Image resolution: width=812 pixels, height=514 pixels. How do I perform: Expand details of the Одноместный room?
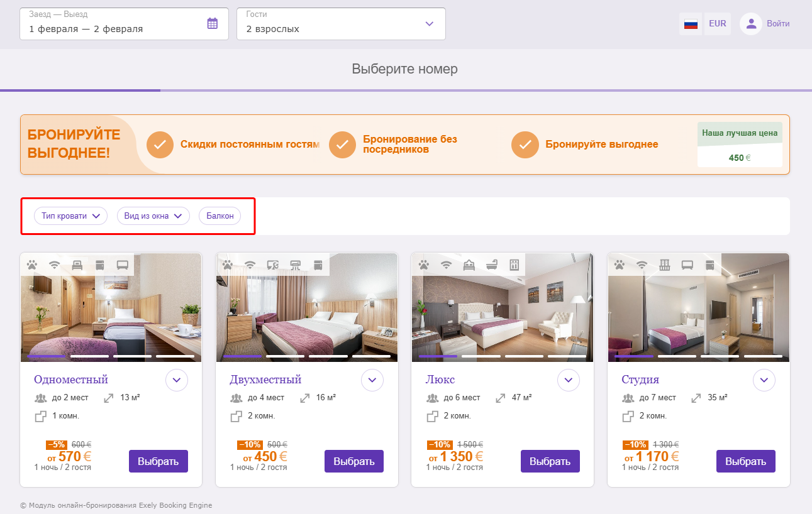click(177, 380)
